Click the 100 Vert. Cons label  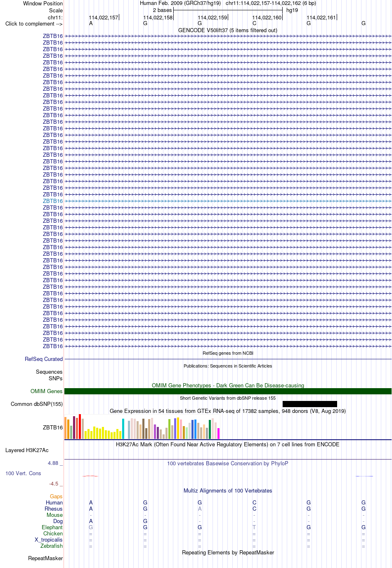tap(23, 473)
